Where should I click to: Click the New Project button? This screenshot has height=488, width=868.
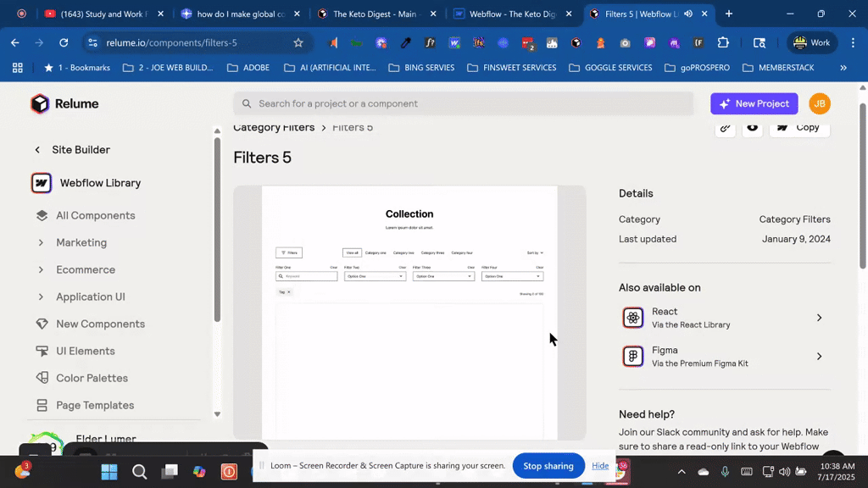(754, 103)
